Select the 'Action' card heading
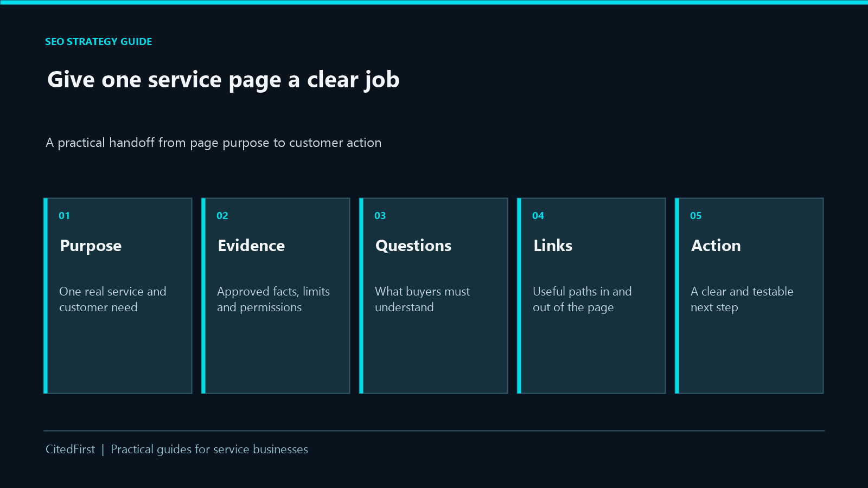 pyautogui.click(x=716, y=246)
